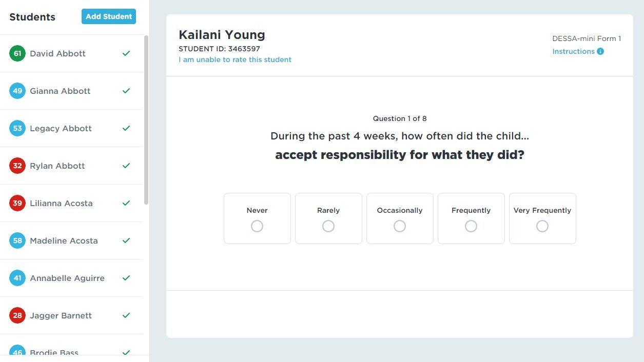Mark the Very Frequently radio button

pyautogui.click(x=542, y=226)
